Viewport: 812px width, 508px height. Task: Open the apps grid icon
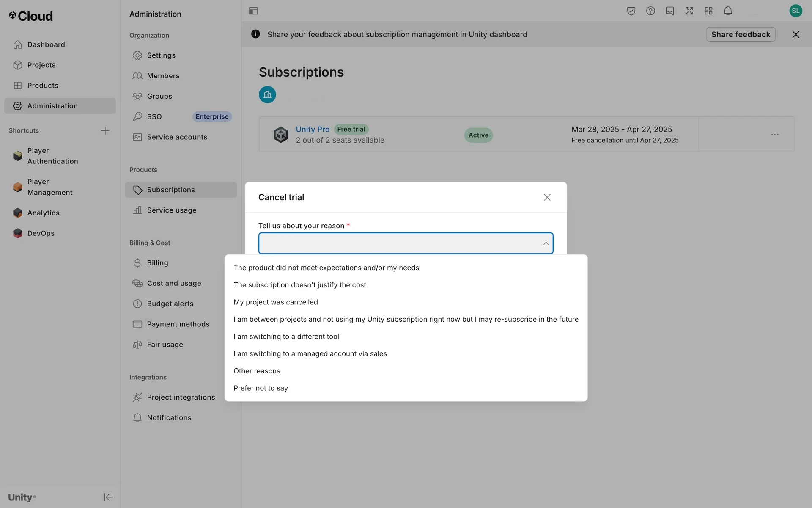[x=709, y=11]
